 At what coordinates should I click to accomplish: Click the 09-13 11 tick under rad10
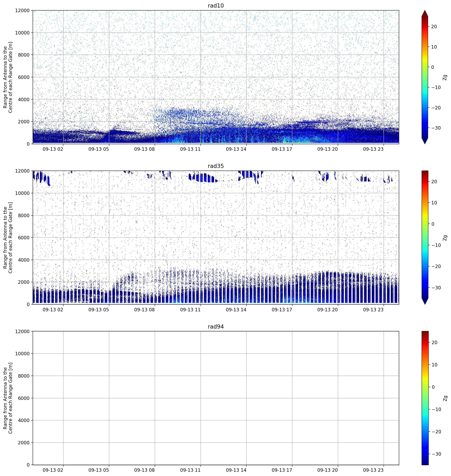tap(190, 149)
